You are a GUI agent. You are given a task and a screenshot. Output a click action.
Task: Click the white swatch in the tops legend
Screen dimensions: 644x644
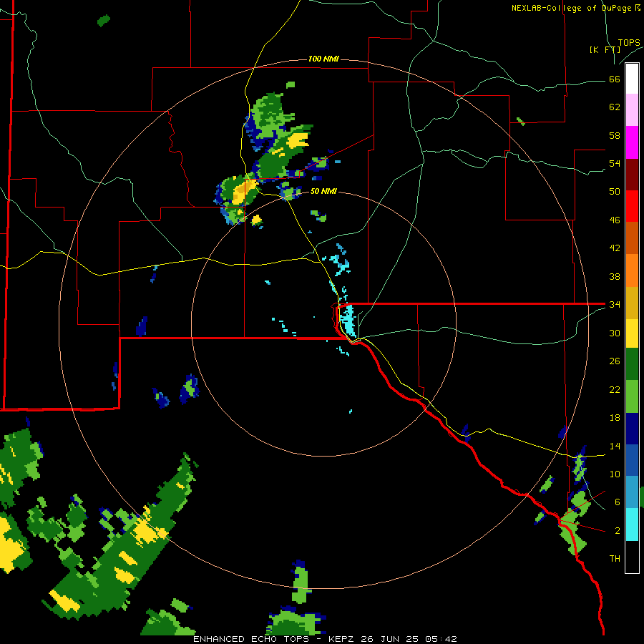pyautogui.click(x=632, y=79)
